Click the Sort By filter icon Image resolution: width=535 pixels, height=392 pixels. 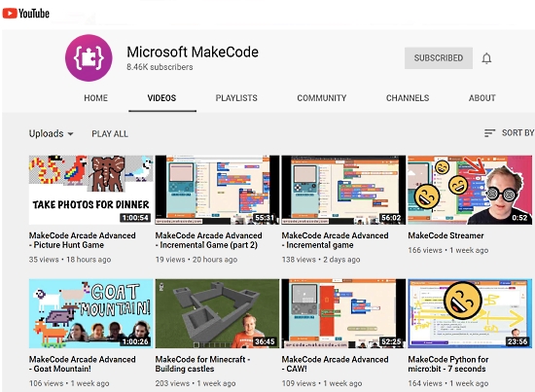[x=489, y=133]
